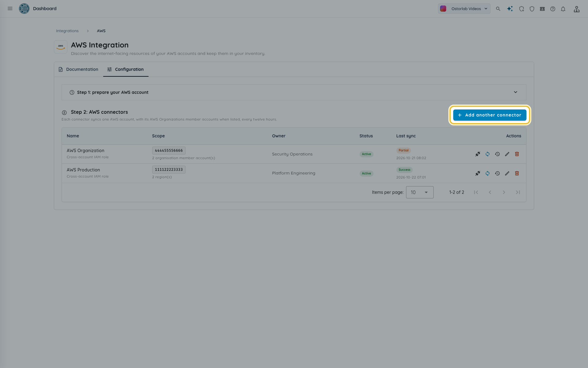The height and width of the screenshot is (368, 588).
Task: Select the Configuration tab
Action: tap(126, 69)
